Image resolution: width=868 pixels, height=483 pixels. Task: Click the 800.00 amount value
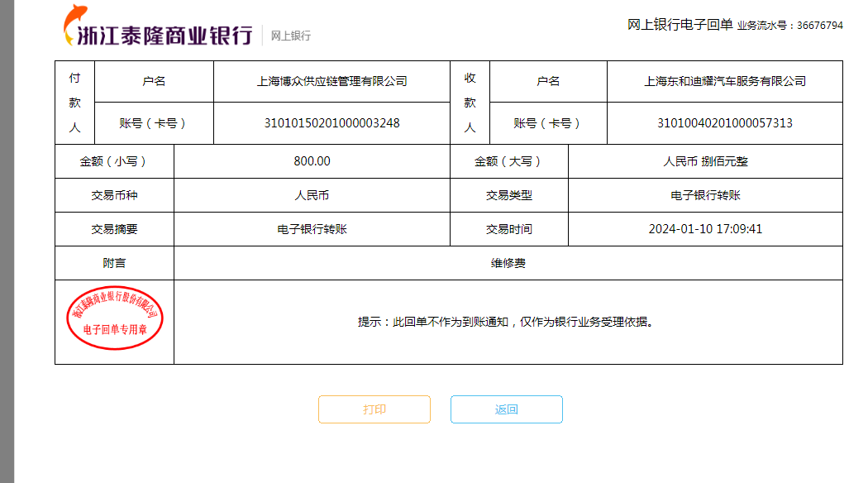(312, 161)
